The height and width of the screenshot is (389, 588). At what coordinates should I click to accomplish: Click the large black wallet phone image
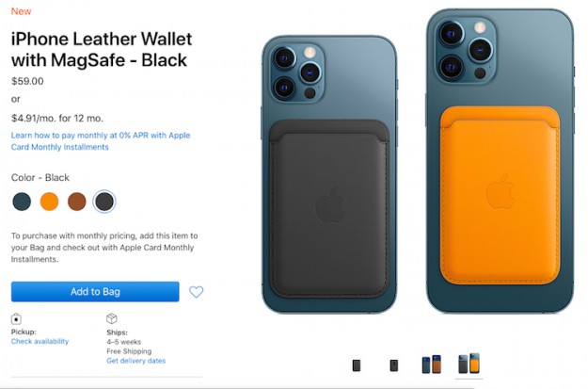[x=329, y=174]
